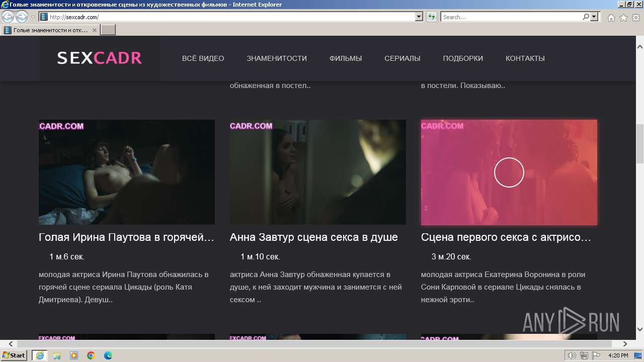The height and width of the screenshot is (362, 644).
Task: Open the ПОДБОРКИ menu item
Action: coord(463,58)
